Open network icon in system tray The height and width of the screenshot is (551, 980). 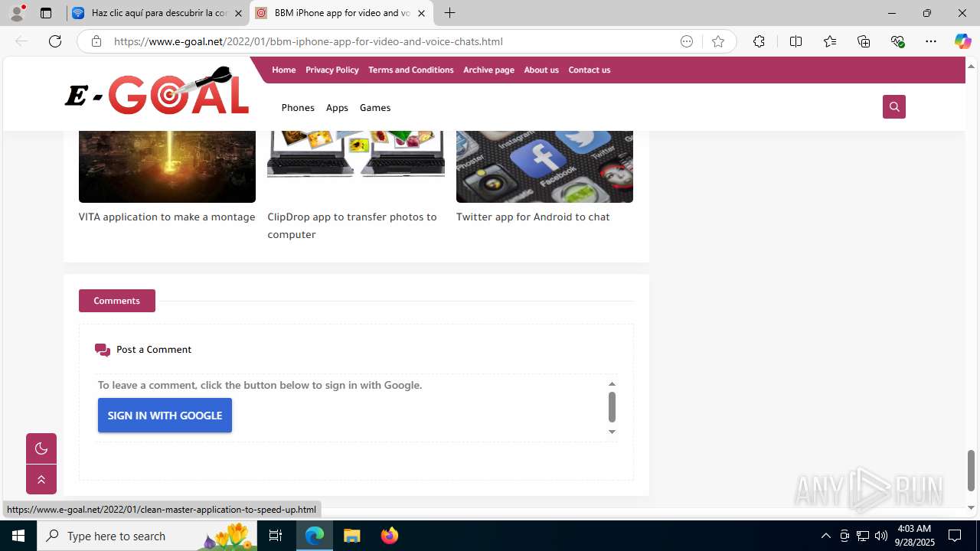(863, 536)
